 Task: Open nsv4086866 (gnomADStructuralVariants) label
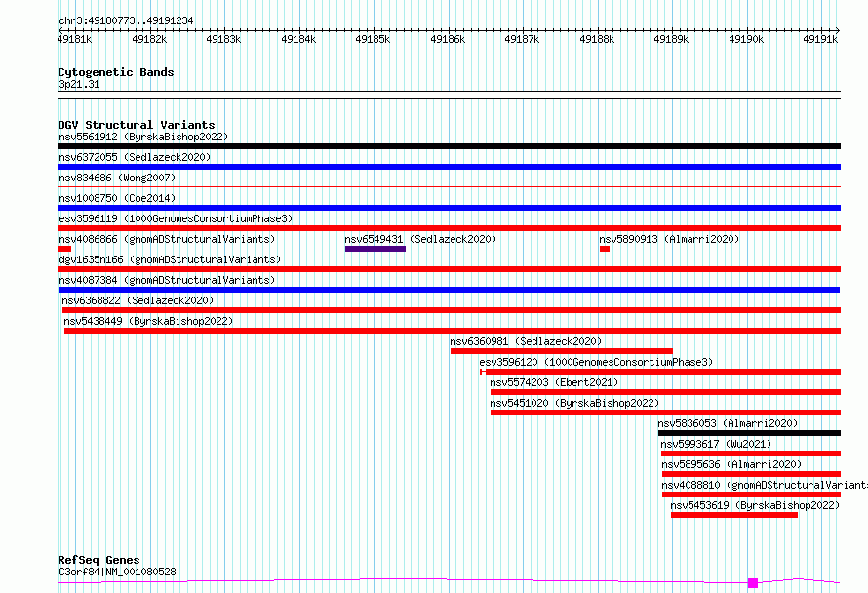[167, 239]
